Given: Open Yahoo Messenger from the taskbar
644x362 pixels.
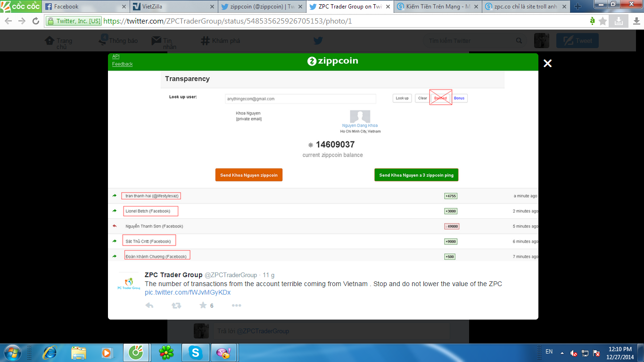Looking at the screenshot, I should point(223,352).
